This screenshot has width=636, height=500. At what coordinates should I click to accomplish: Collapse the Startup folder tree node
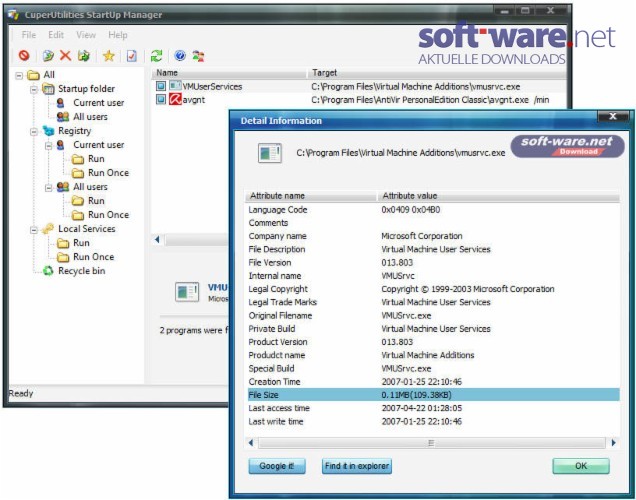(34, 89)
